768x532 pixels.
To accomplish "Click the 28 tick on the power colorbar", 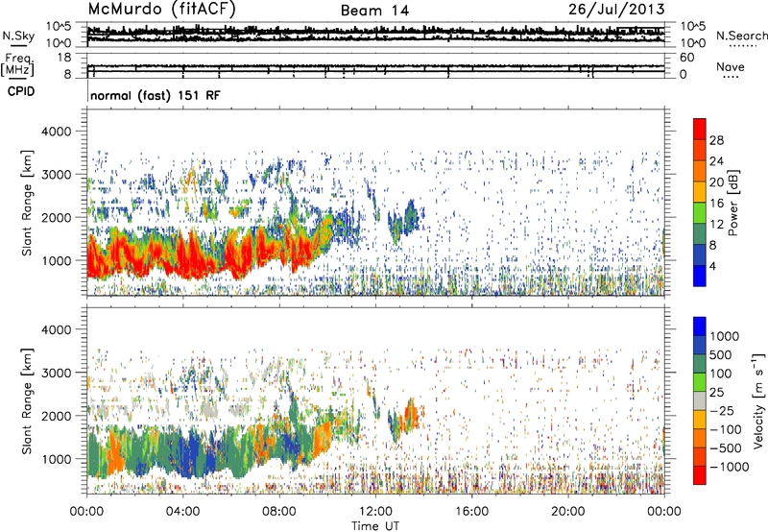I will coord(716,140).
